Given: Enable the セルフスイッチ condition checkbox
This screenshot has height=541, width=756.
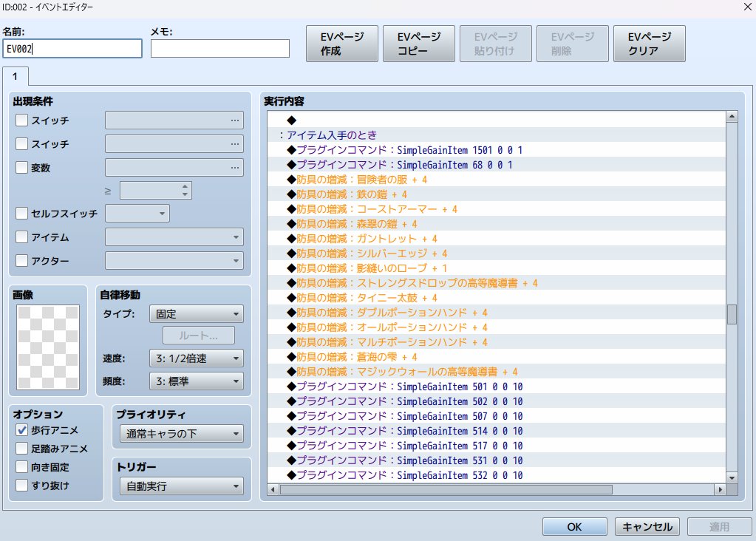Looking at the screenshot, I should 21,213.
